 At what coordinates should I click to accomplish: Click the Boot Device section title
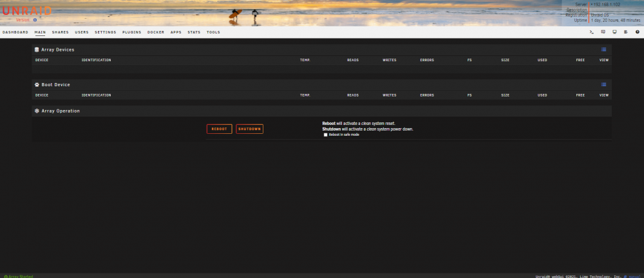tap(56, 84)
